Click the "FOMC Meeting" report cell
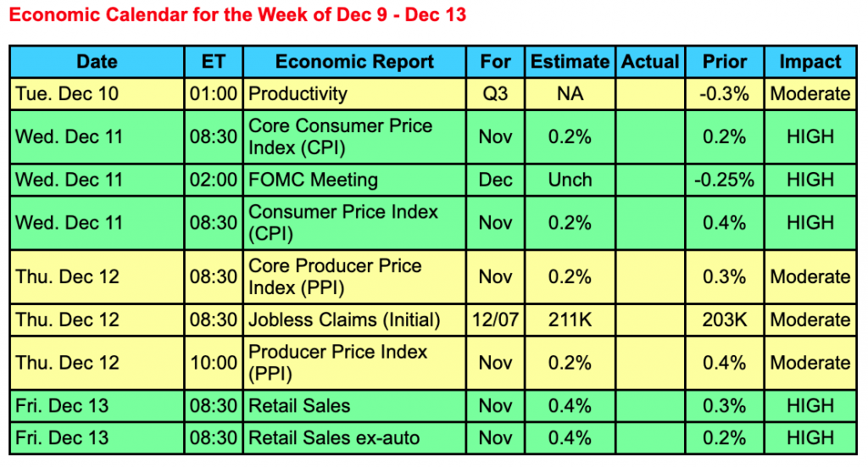868x467 pixels. [313, 180]
